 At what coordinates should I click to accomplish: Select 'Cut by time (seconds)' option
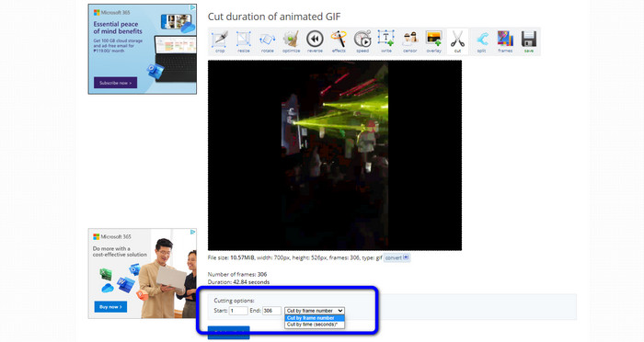[315, 325]
